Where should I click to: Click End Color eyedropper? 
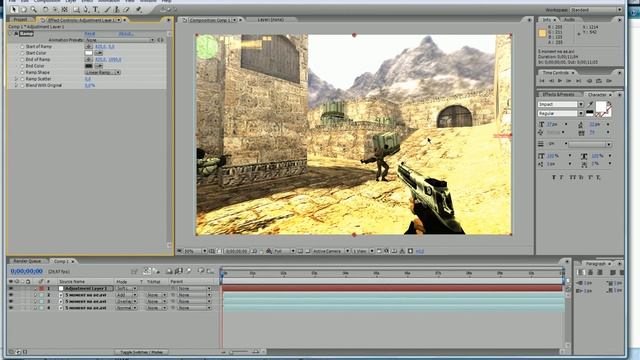click(98, 66)
